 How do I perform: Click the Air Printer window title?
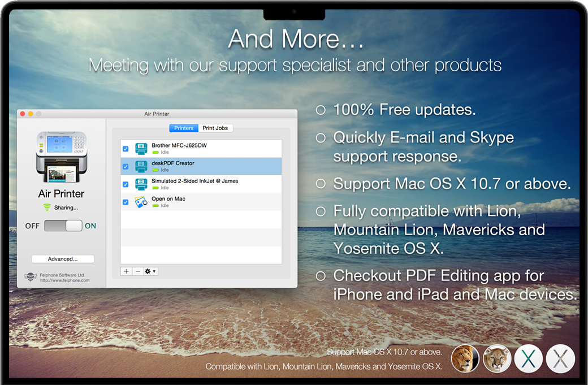tap(157, 114)
